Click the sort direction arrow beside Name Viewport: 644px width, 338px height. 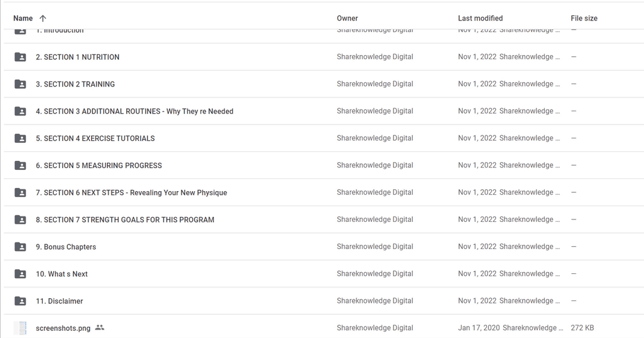(x=43, y=19)
